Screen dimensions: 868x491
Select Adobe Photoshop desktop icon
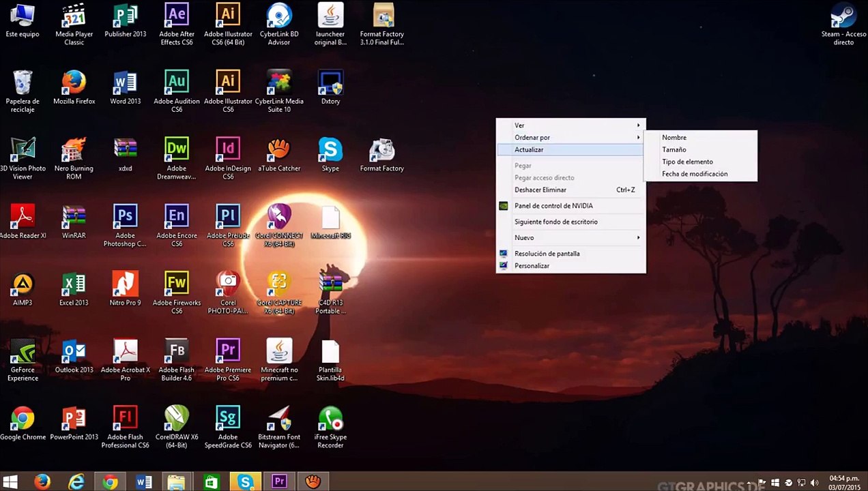pos(125,226)
